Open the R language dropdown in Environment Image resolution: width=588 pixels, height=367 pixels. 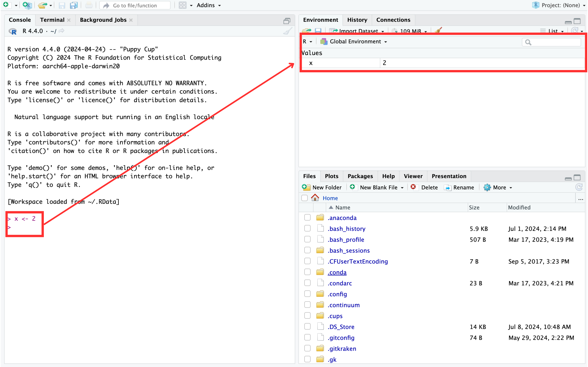click(307, 41)
